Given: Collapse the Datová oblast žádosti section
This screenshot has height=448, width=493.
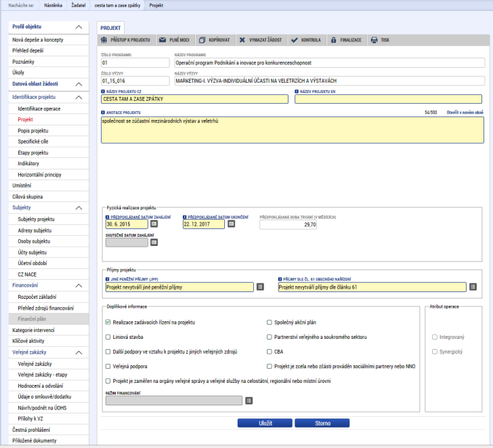Looking at the screenshot, I should pyautogui.click(x=79, y=84).
